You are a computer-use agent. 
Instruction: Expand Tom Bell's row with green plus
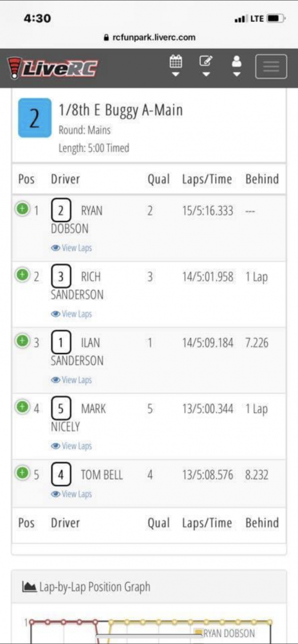23,473
